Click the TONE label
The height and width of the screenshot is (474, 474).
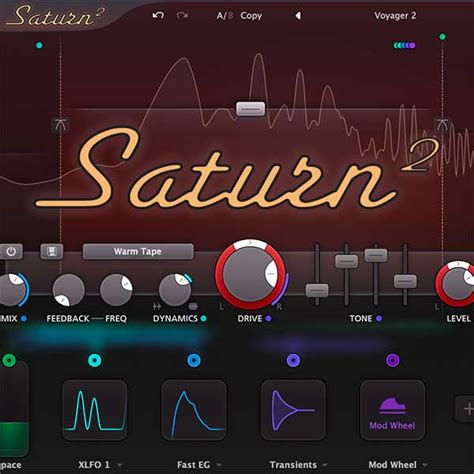361,319
